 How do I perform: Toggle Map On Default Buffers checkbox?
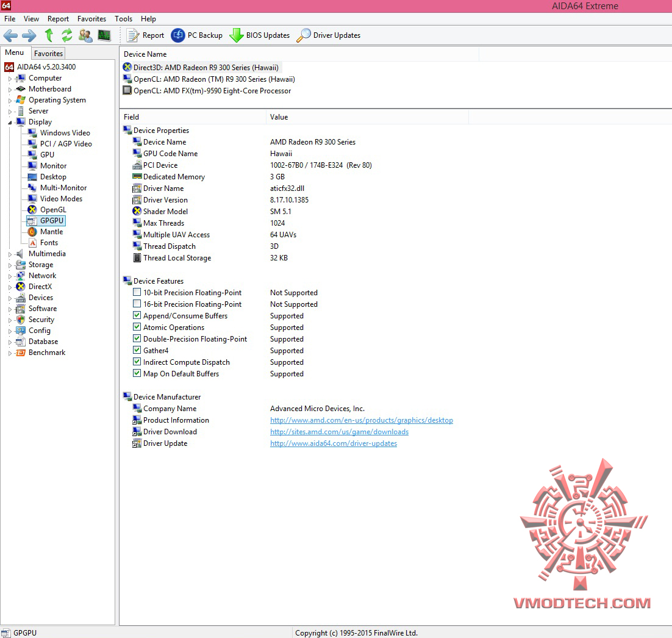[137, 373]
